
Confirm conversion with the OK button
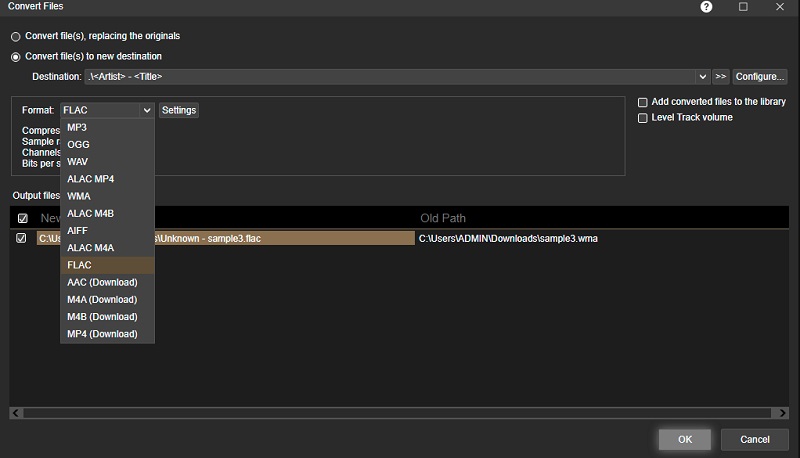pyautogui.click(x=684, y=439)
